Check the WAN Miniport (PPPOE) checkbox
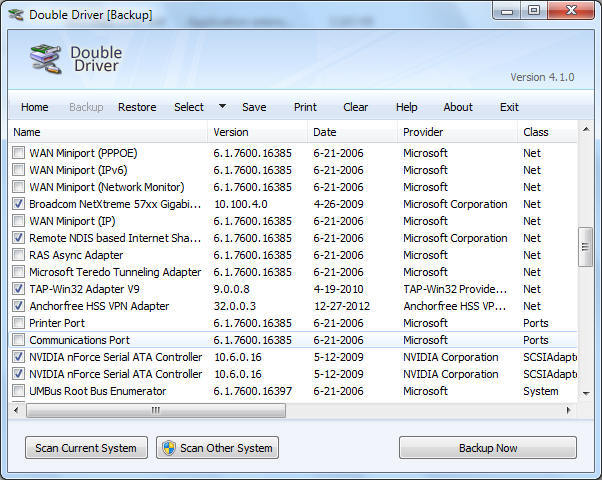The image size is (602, 480). point(18,153)
